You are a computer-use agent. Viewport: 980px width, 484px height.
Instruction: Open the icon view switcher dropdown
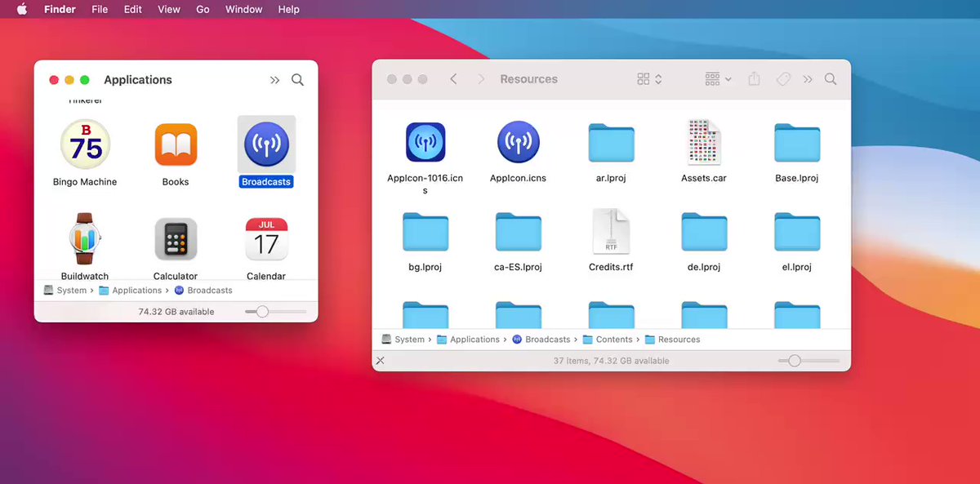649,79
